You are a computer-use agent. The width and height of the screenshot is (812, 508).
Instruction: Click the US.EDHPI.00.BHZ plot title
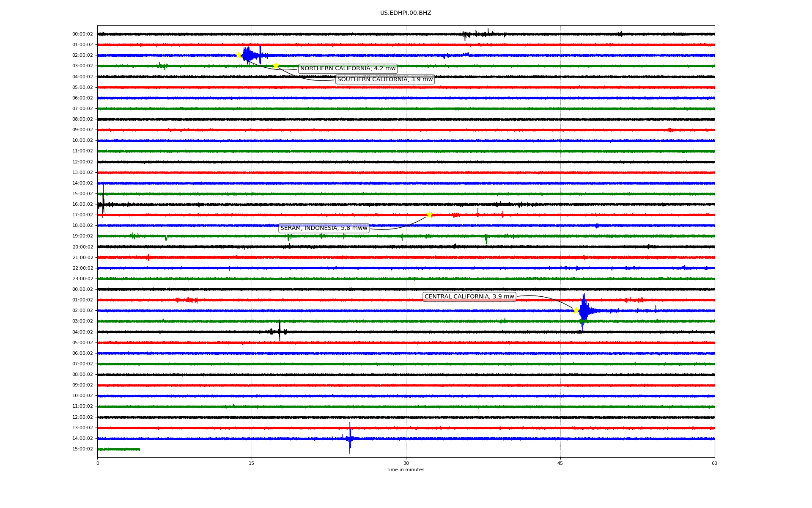click(406, 13)
